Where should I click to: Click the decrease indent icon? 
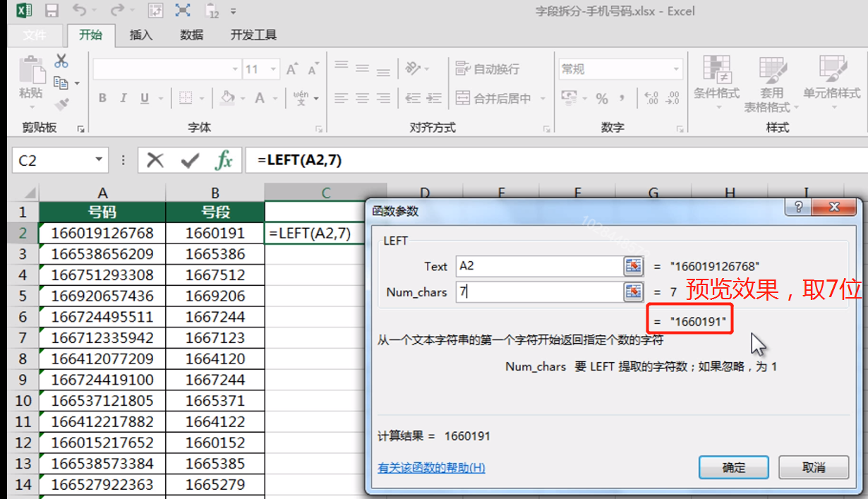413,98
